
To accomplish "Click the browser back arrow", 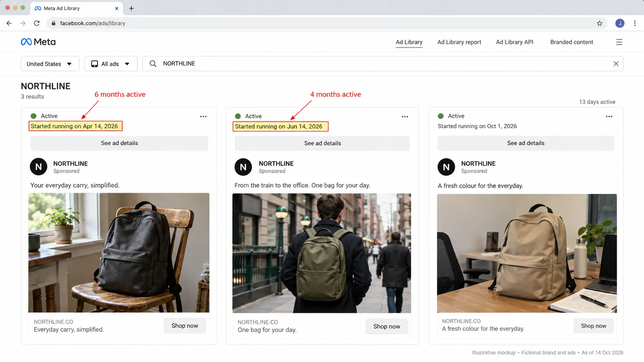I will pos(9,23).
